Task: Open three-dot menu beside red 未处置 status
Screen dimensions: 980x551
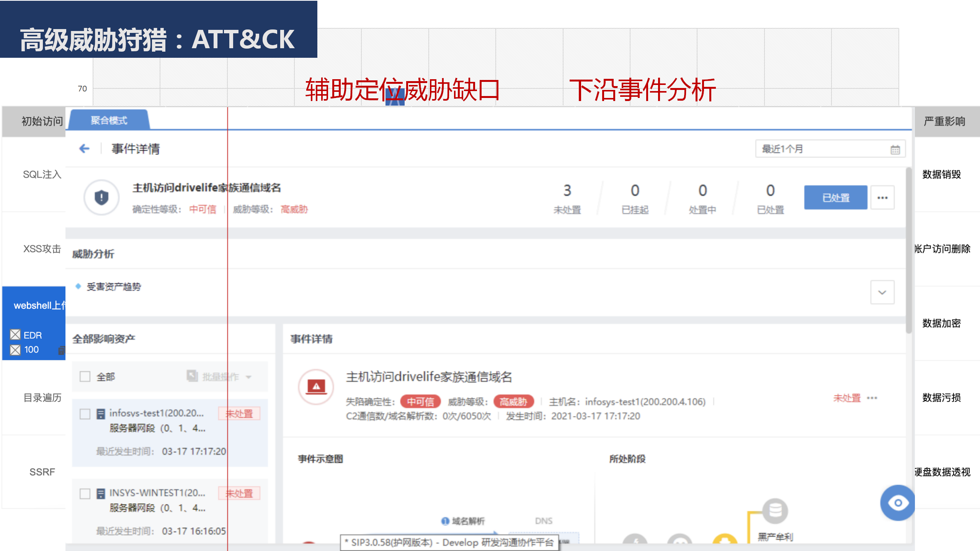Action: coord(872,398)
